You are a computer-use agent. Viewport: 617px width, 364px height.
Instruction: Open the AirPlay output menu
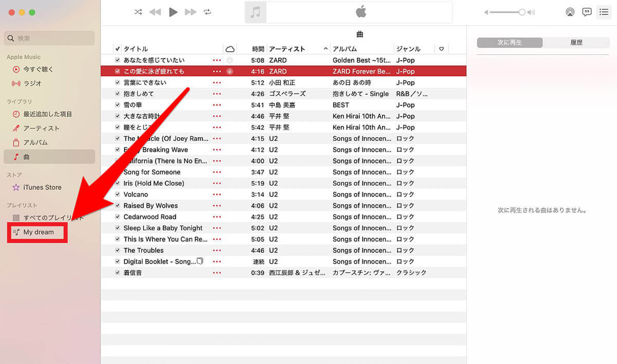570,12
